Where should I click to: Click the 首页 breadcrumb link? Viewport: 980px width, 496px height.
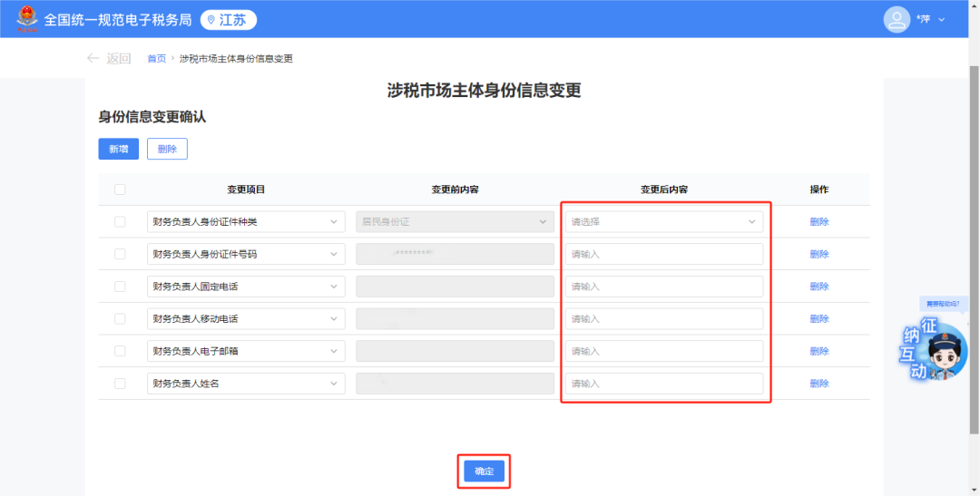[157, 59]
